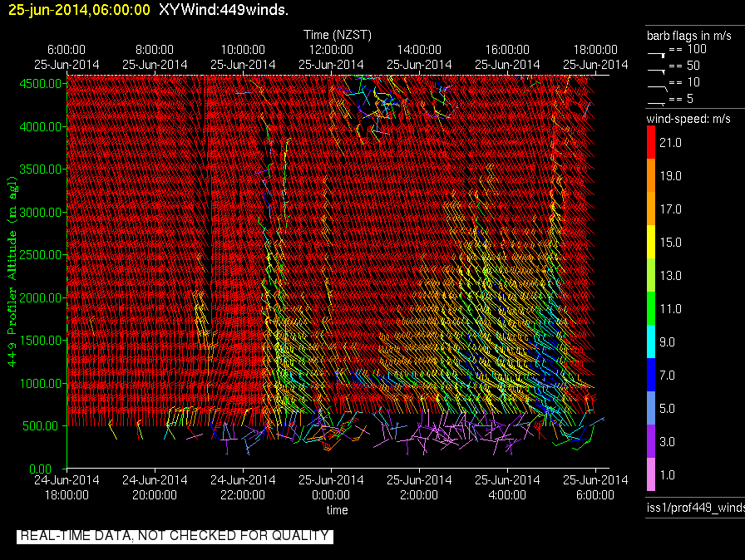Click the yellow date 25-jun-2014,06:00:00 title
This screenshot has height=560, width=745.
(79, 9)
